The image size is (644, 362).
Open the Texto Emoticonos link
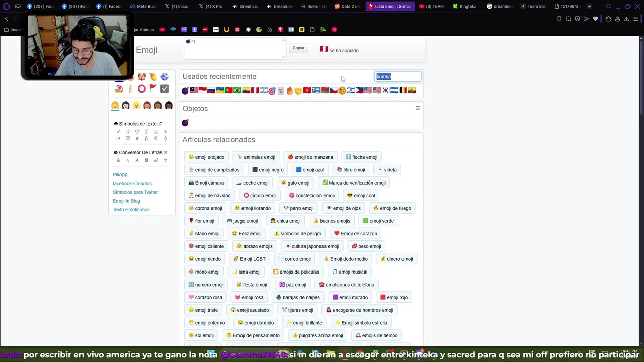(x=131, y=210)
